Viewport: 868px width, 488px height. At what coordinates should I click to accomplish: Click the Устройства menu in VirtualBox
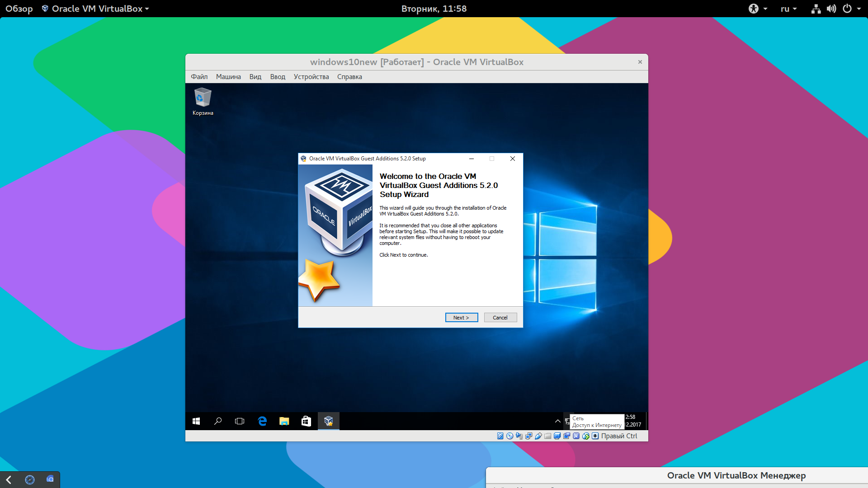point(311,76)
